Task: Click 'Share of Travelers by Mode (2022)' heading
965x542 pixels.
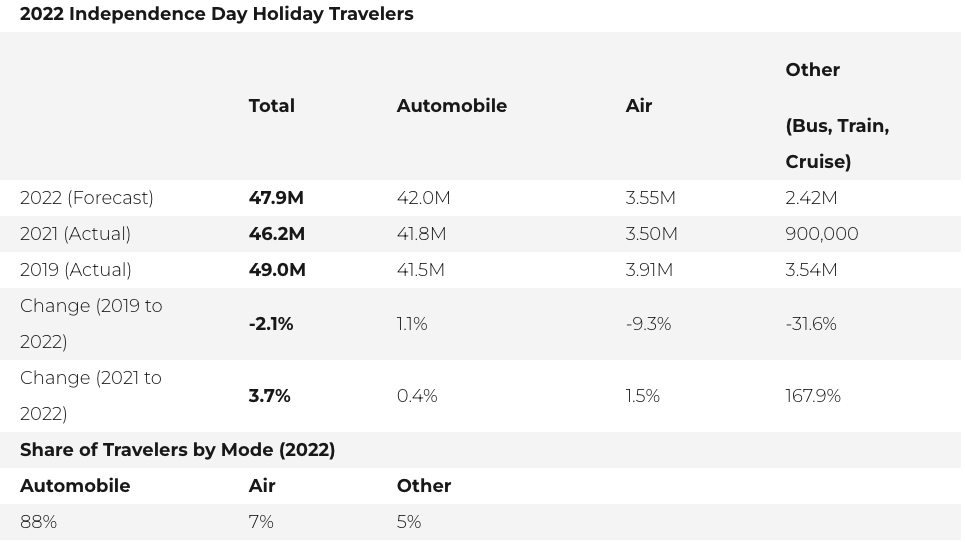Action: (177, 450)
